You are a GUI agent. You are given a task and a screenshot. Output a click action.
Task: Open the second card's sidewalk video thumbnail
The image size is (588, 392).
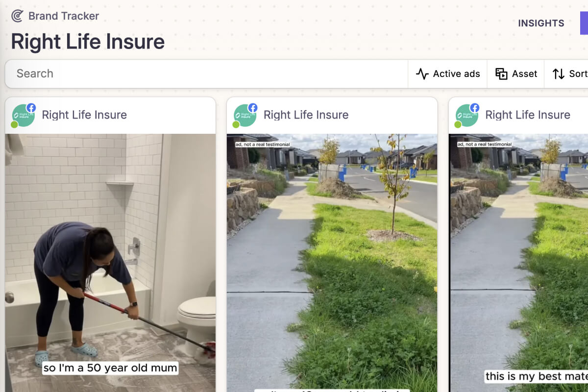(332, 263)
